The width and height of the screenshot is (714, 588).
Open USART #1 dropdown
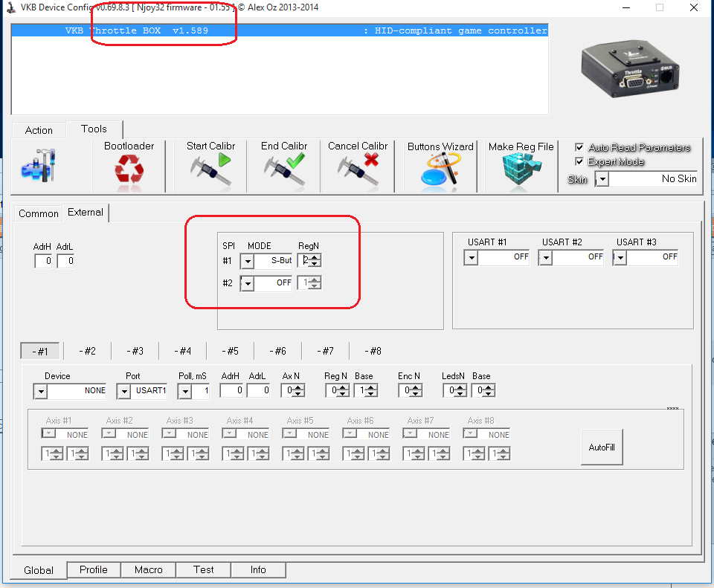472,258
